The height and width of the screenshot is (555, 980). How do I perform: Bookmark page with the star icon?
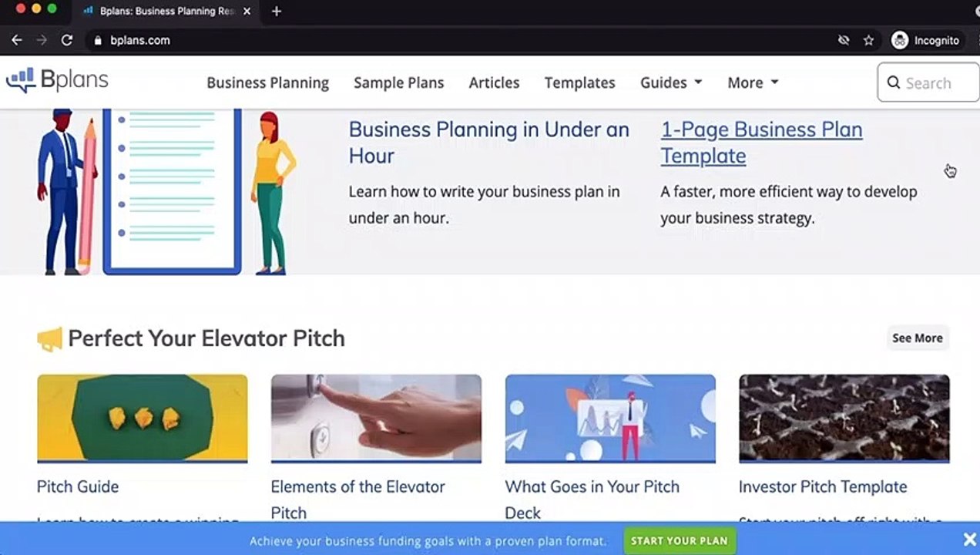pos(868,40)
